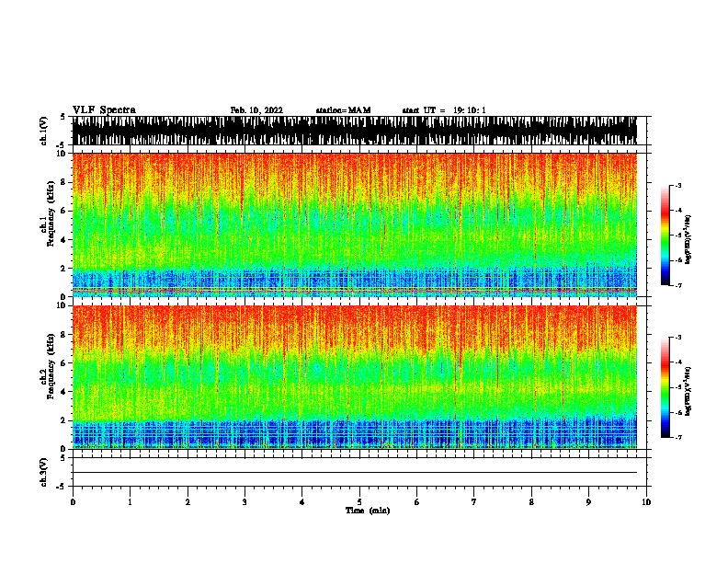Click the "-3" label on ch.2 color scale
The height and width of the screenshot is (563, 728).
677,338
